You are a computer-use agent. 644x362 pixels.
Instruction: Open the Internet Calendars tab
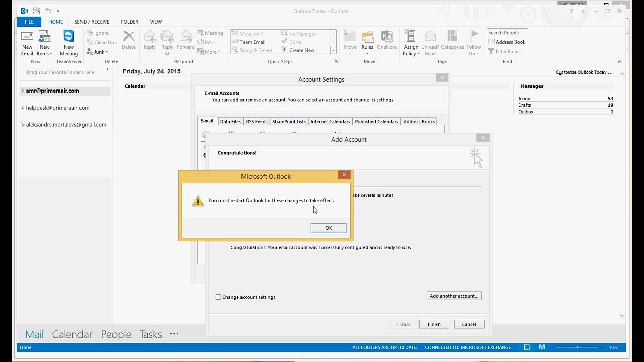pyautogui.click(x=330, y=122)
